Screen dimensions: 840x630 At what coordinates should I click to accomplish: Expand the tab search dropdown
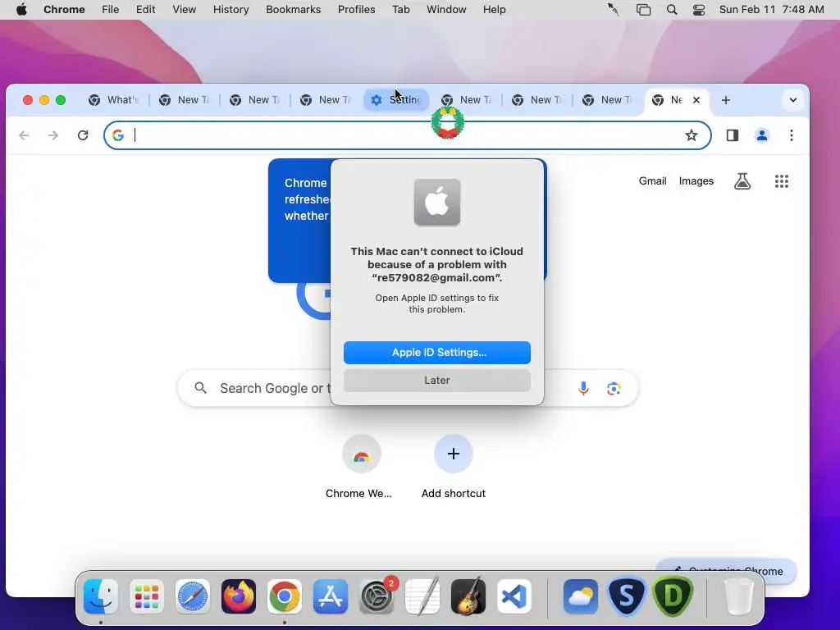click(793, 100)
